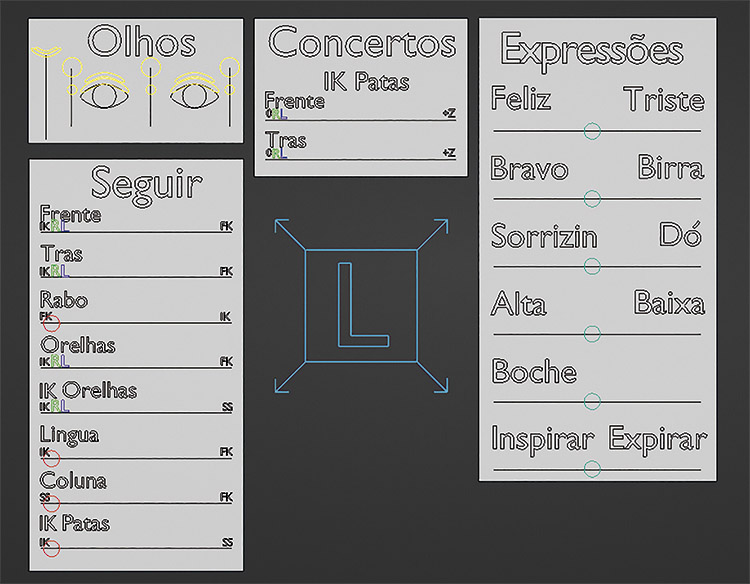Toggle the Lingua IK/FK red circle switch
Screen dimensions: 750x584
point(52,457)
